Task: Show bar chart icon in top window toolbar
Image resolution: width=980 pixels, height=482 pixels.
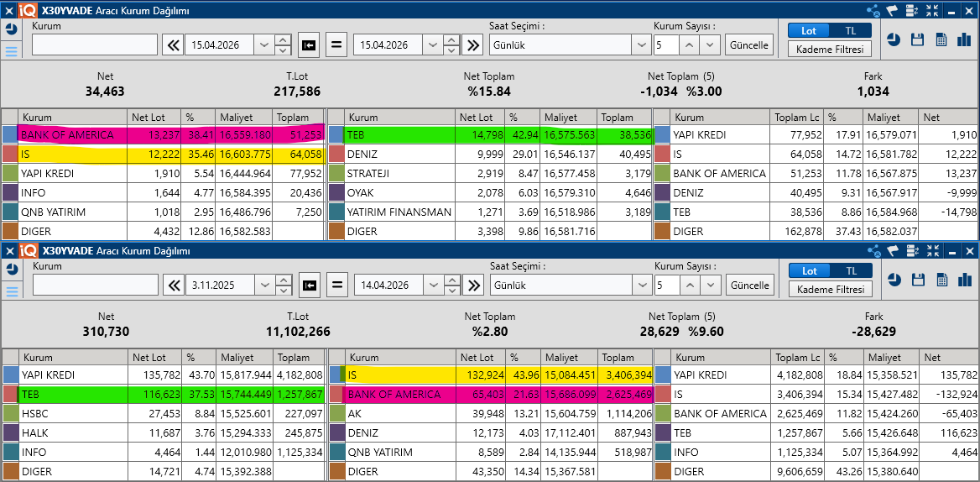Action: pyautogui.click(x=963, y=40)
